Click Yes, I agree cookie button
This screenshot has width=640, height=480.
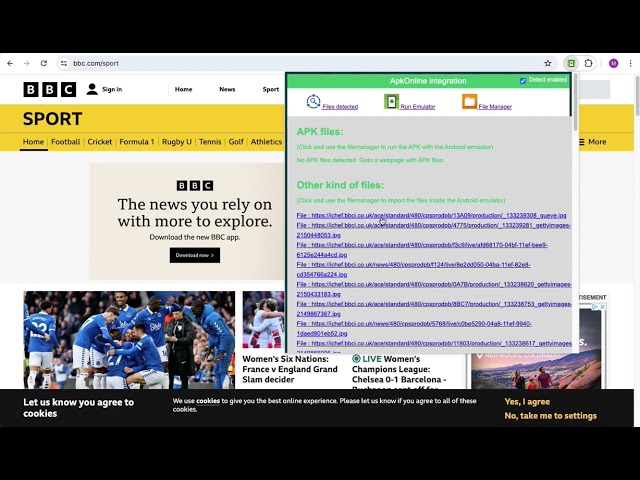527,402
